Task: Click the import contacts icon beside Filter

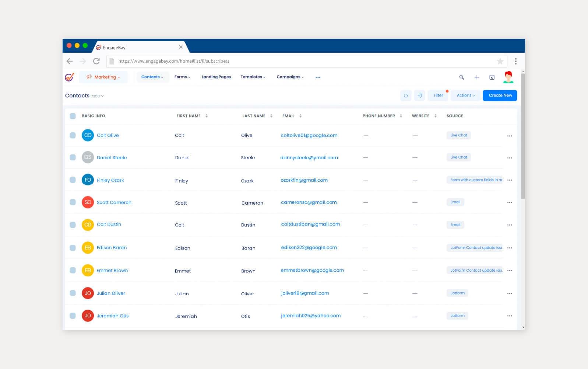Action: tap(420, 95)
